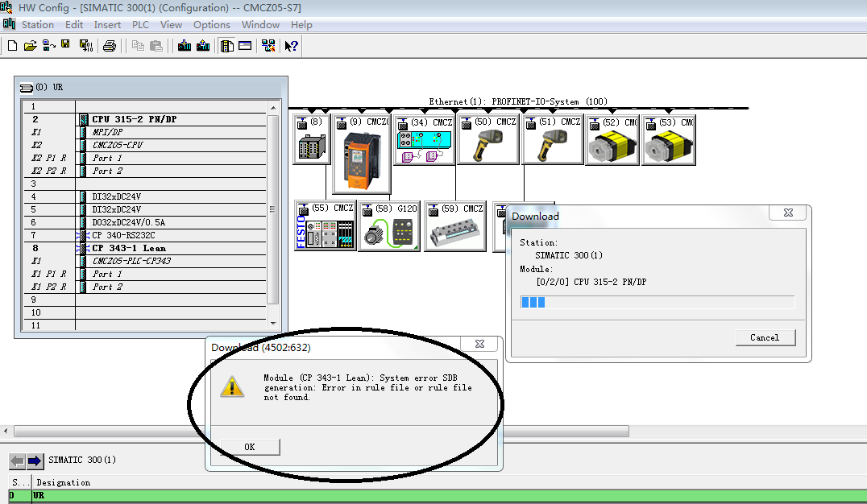Select Port 2 in row X2 P2 R
This screenshot has width=867, height=504.
(143, 171)
